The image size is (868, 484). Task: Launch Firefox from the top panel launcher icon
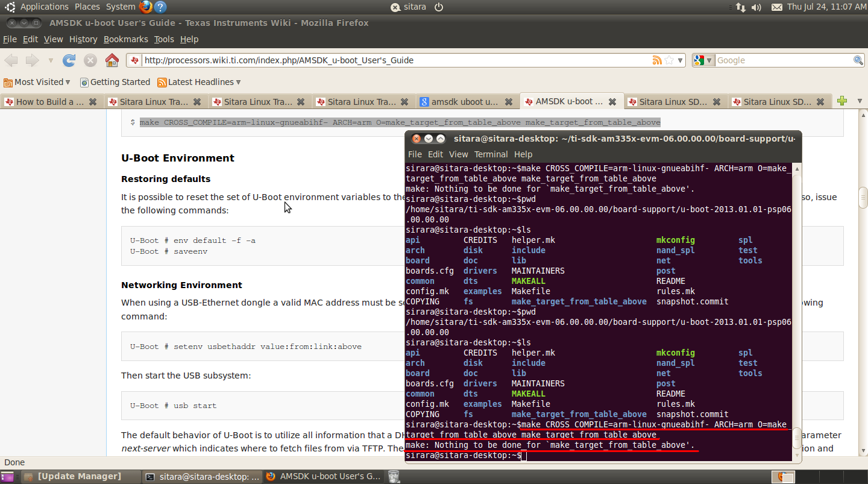(x=145, y=7)
